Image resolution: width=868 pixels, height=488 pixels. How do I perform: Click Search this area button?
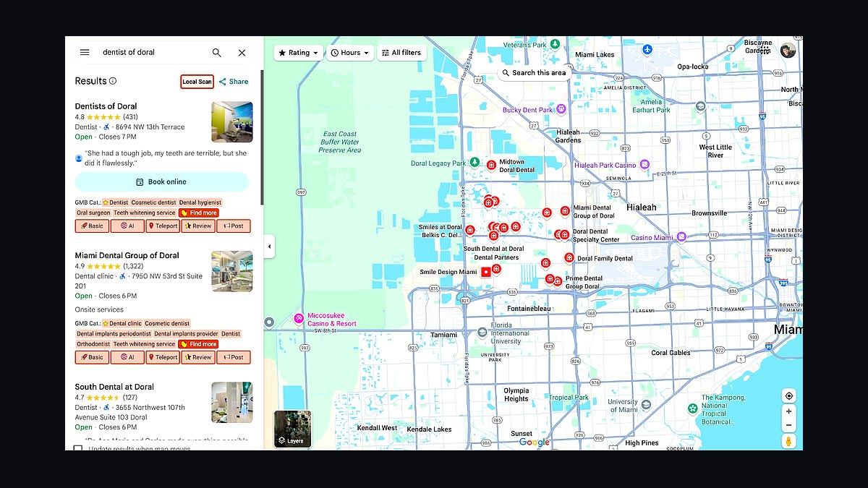click(x=534, y=73)
